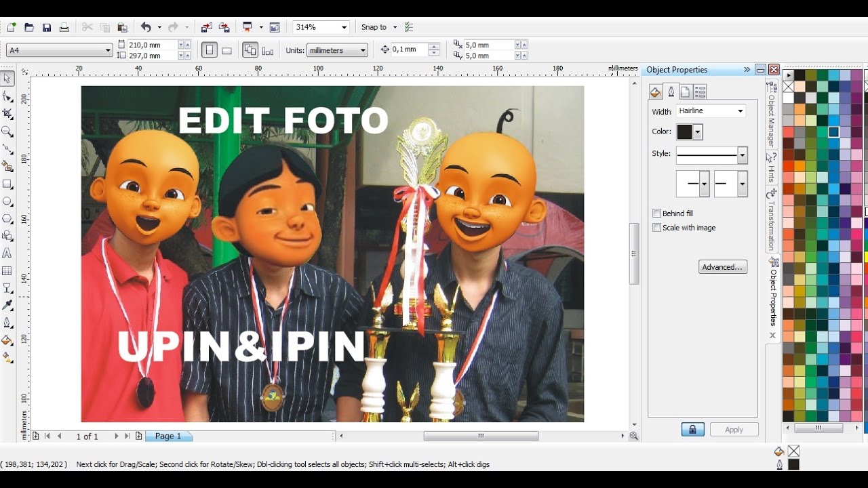
Task: Select the Freehand tool
Action: (x=7, y=149)
